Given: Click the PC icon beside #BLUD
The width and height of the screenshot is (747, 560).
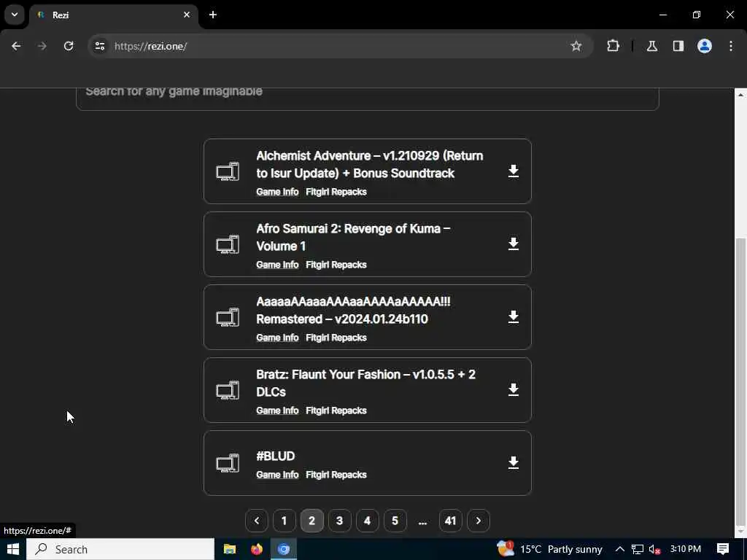Looking at the screenshot, I should pos(228,463).
